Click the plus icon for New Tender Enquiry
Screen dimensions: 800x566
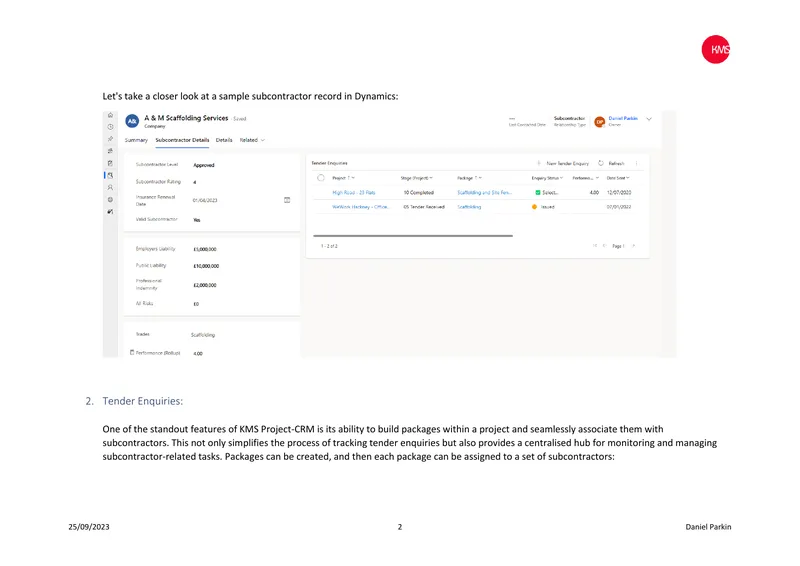tap(539, 163)
